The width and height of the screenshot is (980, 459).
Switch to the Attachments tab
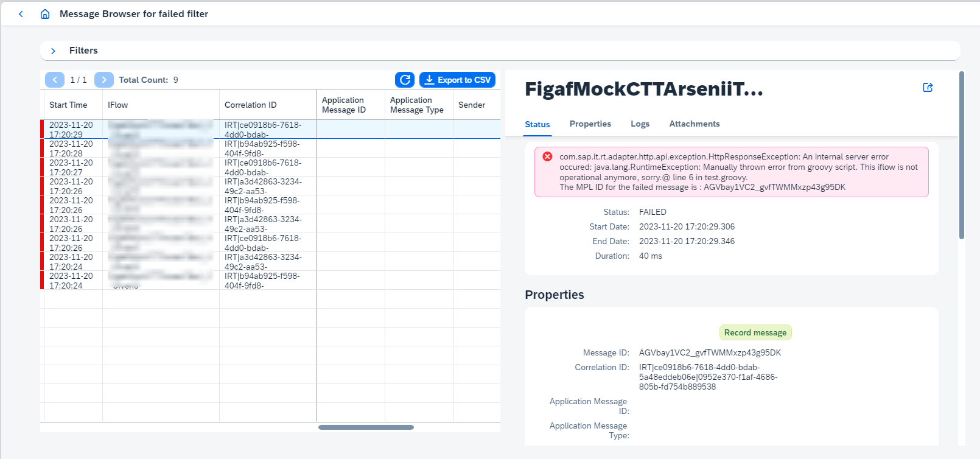tap(695, 124)
